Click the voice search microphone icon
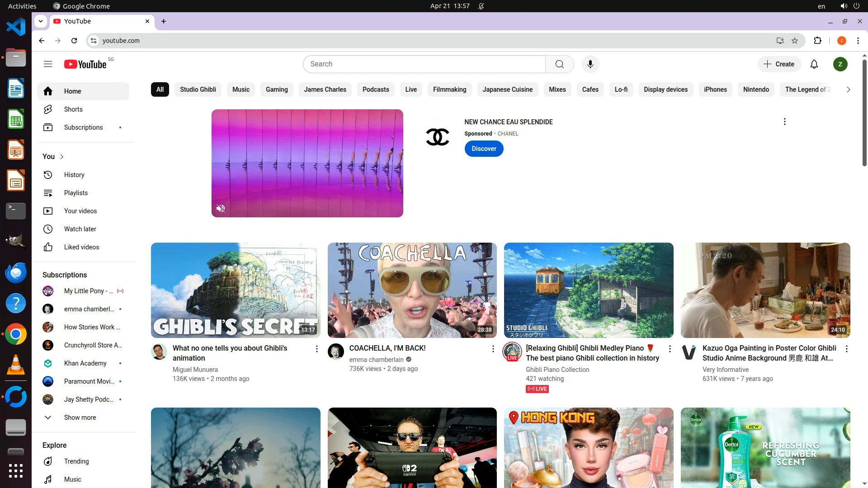 tap(590, 64)
